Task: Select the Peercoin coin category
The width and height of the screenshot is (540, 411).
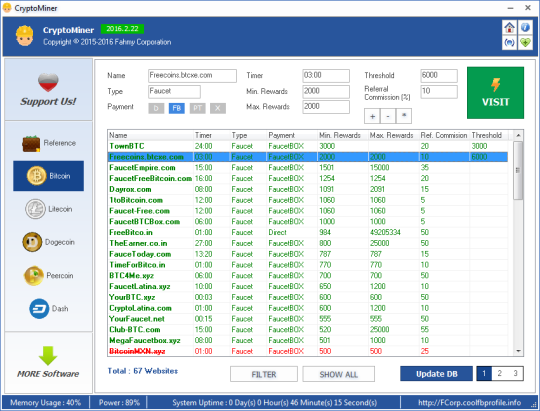Action: point(49,276)
